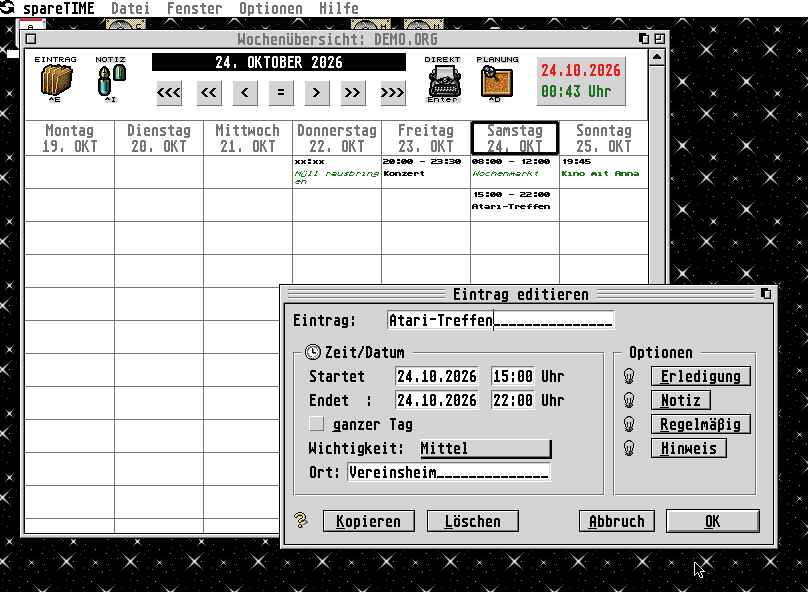
Task: Click the Regelmäßig button
Action: click(x=700, y=424)
